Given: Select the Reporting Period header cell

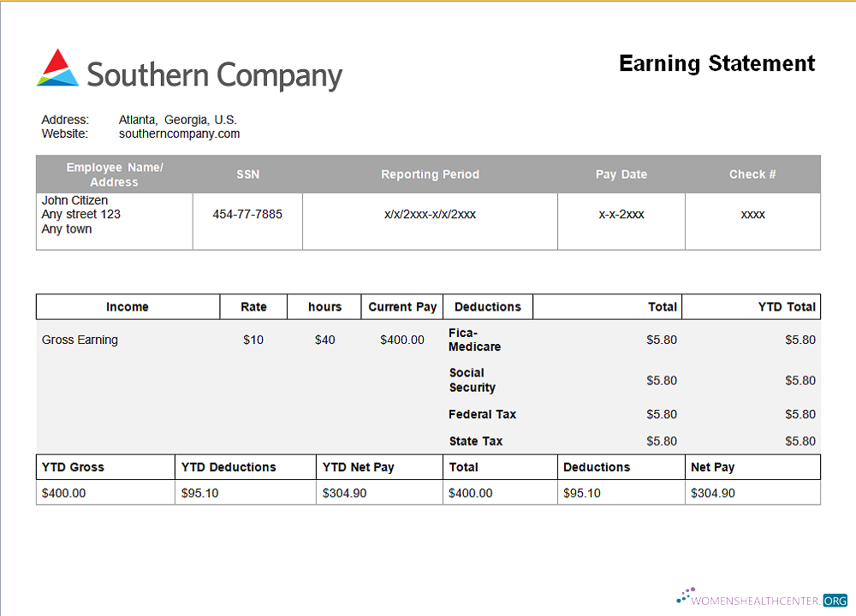Looking at the screenshot, I should coord(430,174).
